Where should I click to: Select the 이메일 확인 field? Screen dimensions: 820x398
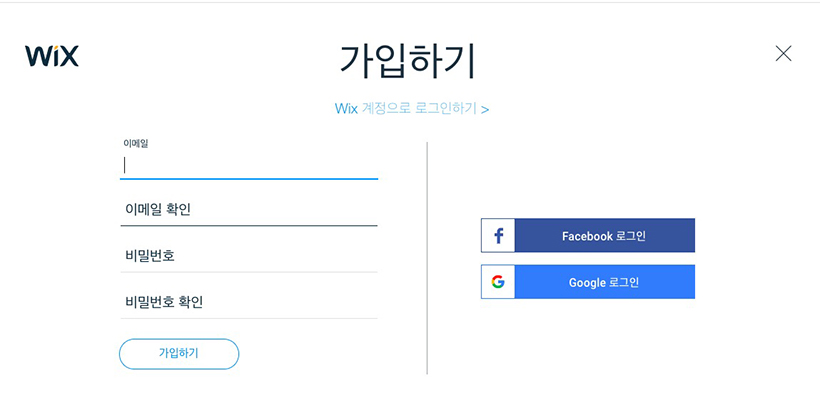tap(249, 210)
